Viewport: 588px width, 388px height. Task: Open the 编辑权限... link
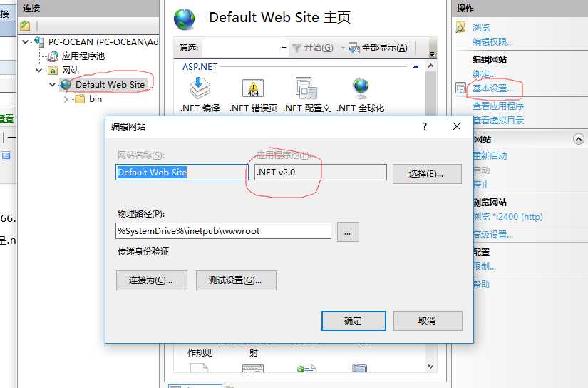tap(492, 41)
